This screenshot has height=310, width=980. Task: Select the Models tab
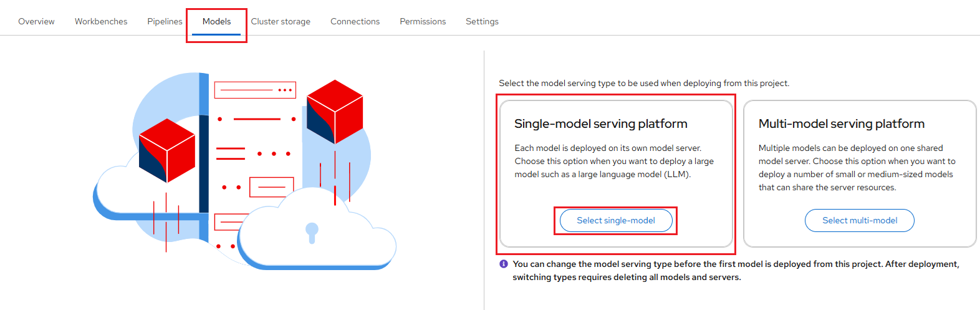(216, 21)
